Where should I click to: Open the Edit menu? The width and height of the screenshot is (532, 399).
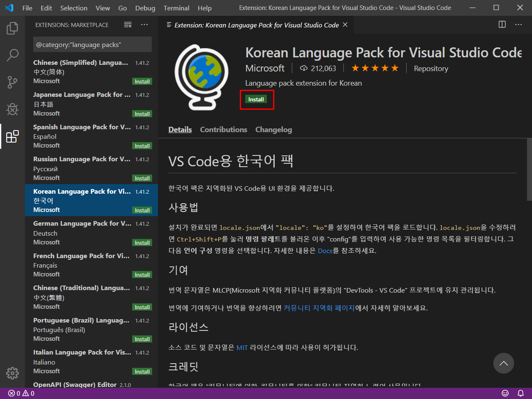[47, 8]
